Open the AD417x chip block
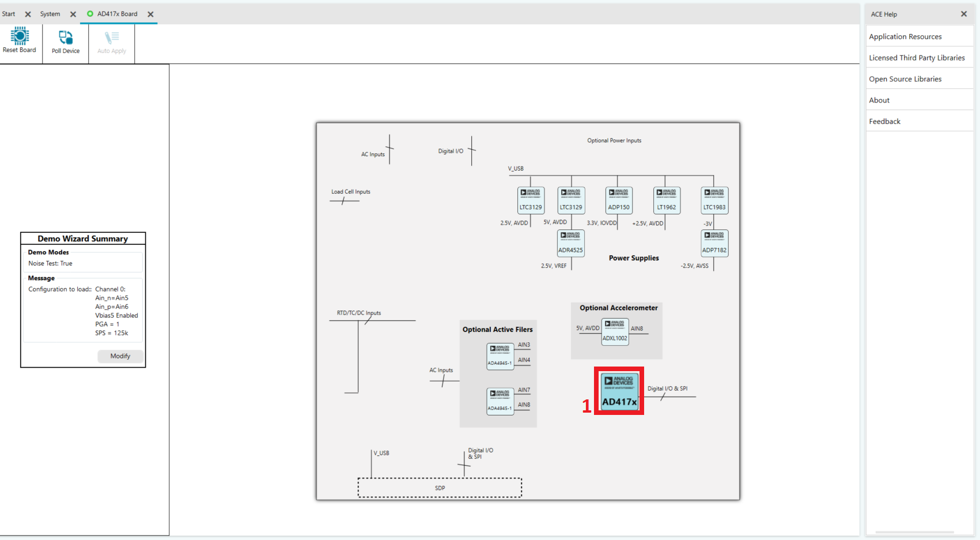Viewport: 980px width, 540px height. [619, 391]
